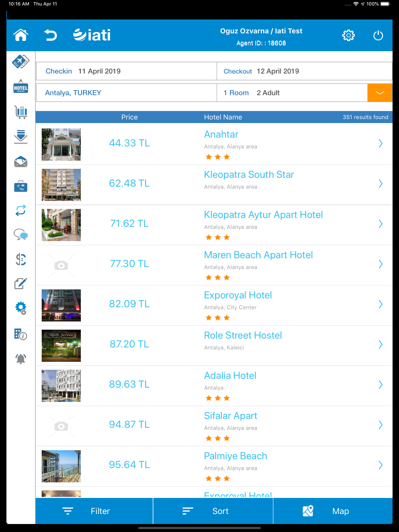The height and width of the screenshot is (532, 399).
Task: Open the download arrow sidebar icon
Action: click(x=21, y=137)
